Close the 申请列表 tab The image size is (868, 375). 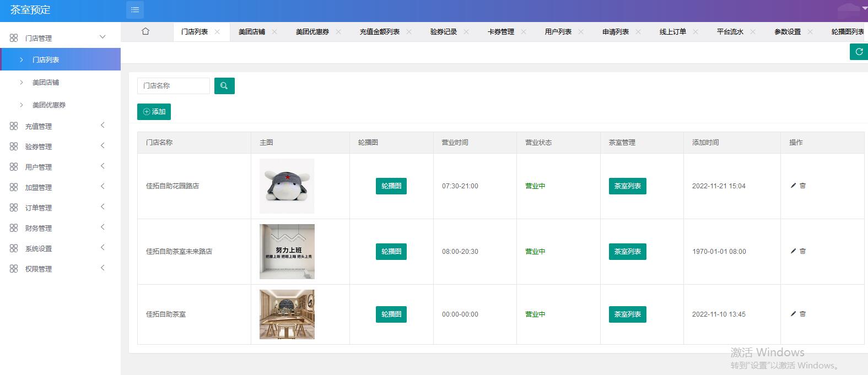pos(638,32)
